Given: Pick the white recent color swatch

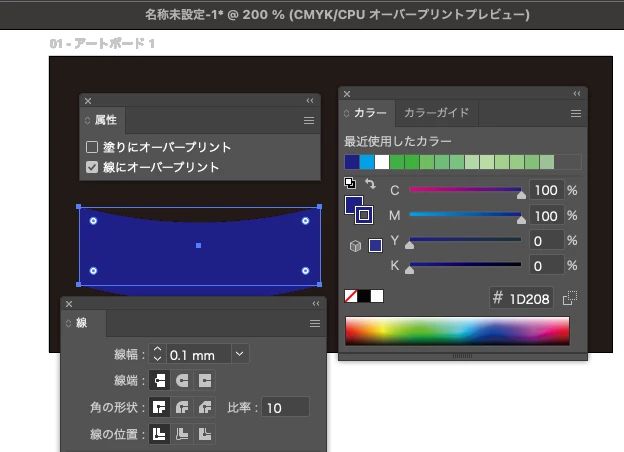Looking at the screenshot, I should pos(382,162).
